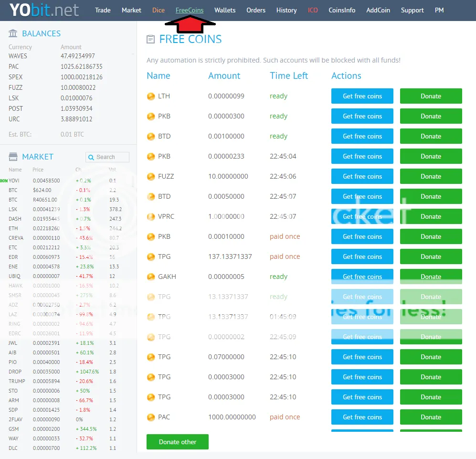This screenshot has height=459, width=476.
Task: Click the Market storefront icon
Action: (13, 157)
